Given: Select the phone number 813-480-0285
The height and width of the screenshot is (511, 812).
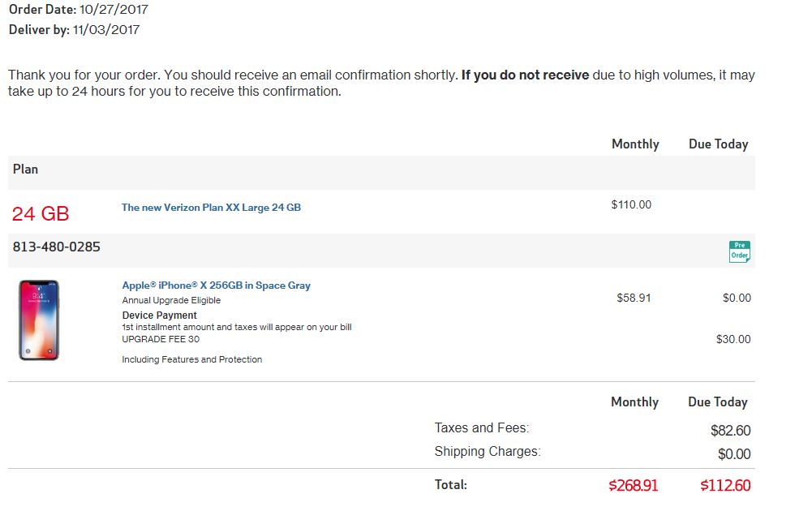Looking at the screenshot, I should [57, 247].
